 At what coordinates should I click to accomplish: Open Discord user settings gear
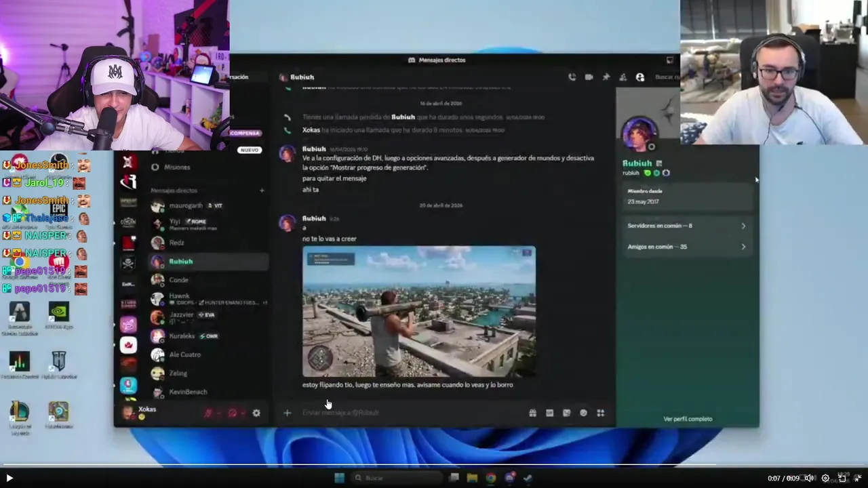pos(256,413)
